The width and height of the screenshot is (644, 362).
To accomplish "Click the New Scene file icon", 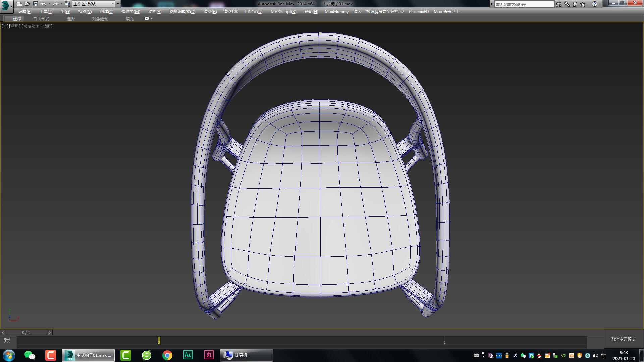I will 19,4.
